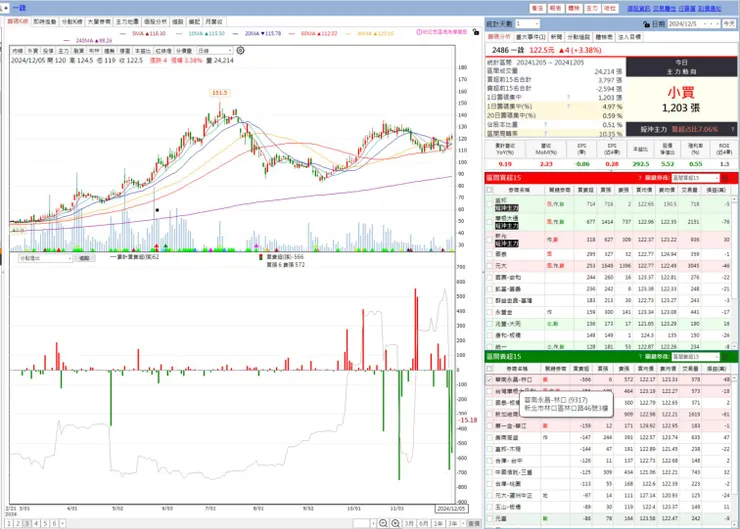Click the green icon in 區間賣超15 header
Viewport: 740px width, 529px height.
(725, 357)
